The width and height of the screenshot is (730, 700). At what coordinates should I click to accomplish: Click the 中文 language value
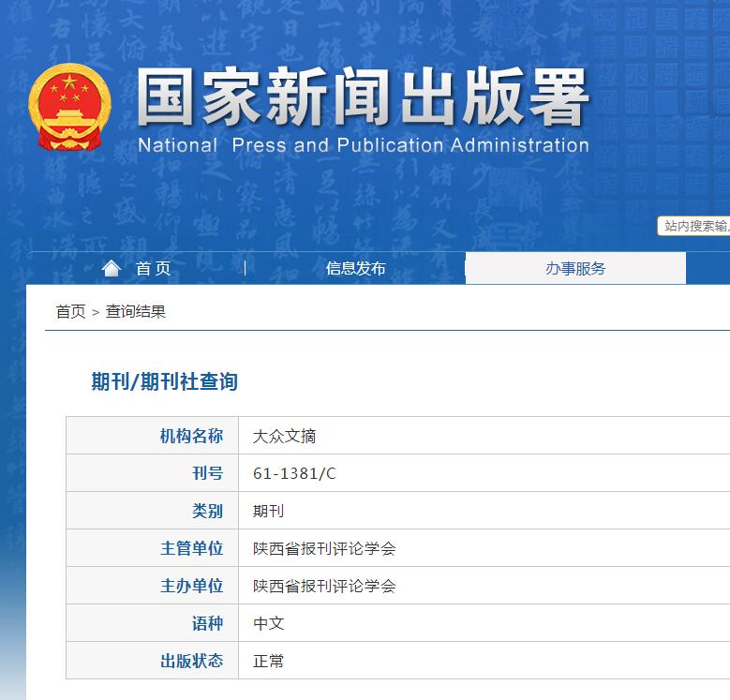[268, 623]
